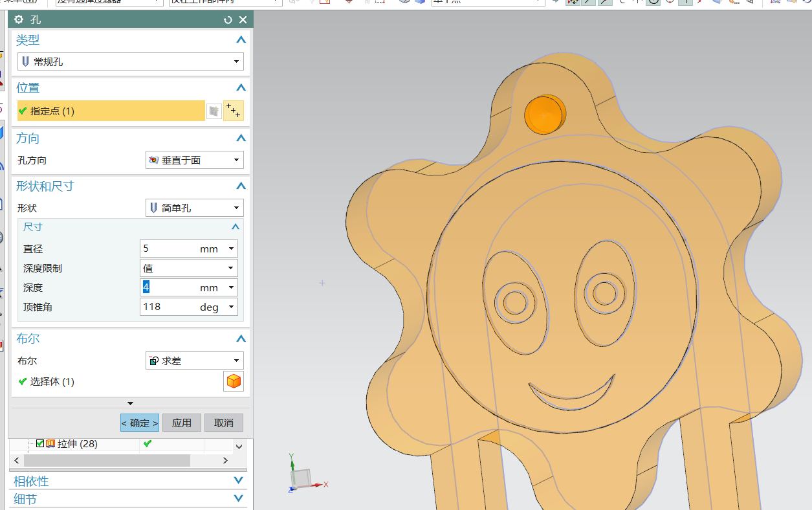Screen dimensions: 812x510
Task: Click the navigator vertical scrollbar down arrow
Action: tap(239, 447)
